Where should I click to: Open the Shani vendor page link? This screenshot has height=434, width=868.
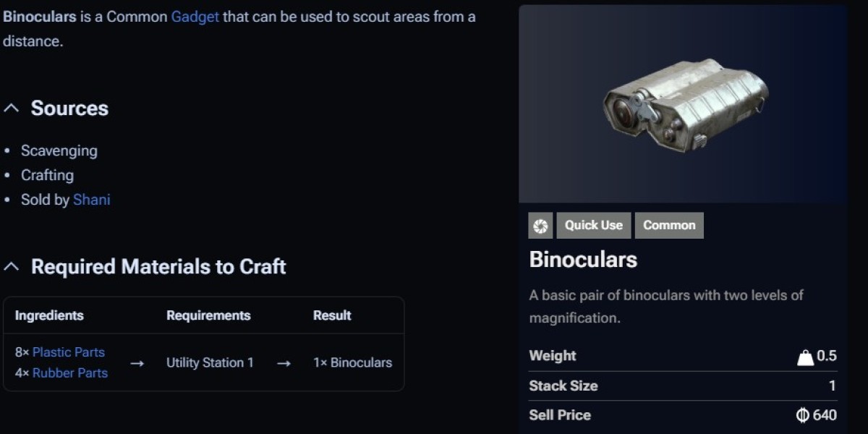pyautogui.click(x=92, y=200)
